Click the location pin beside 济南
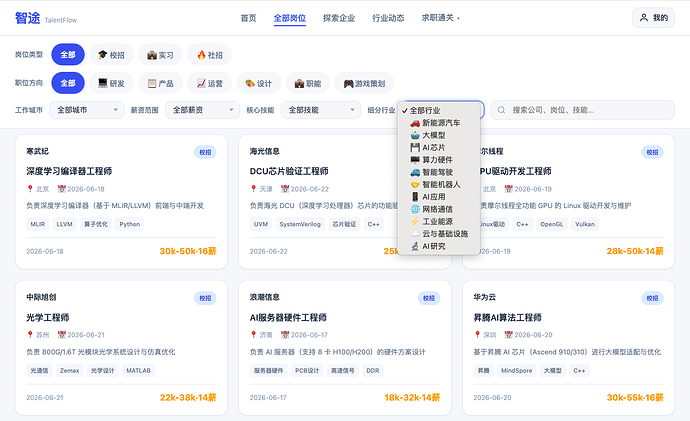Viewport: 690px width, 421px height. (x=253, y=335)
